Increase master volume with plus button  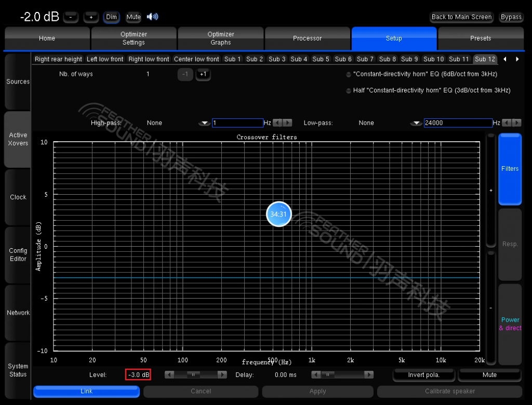(x=91, y=17)
